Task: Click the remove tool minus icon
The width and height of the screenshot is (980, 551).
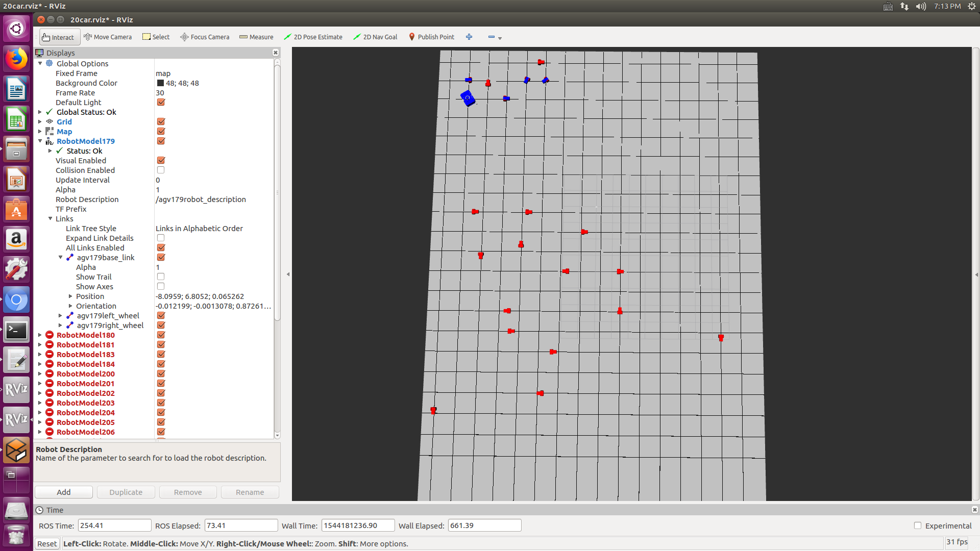Action: click(x=491, y=37)
